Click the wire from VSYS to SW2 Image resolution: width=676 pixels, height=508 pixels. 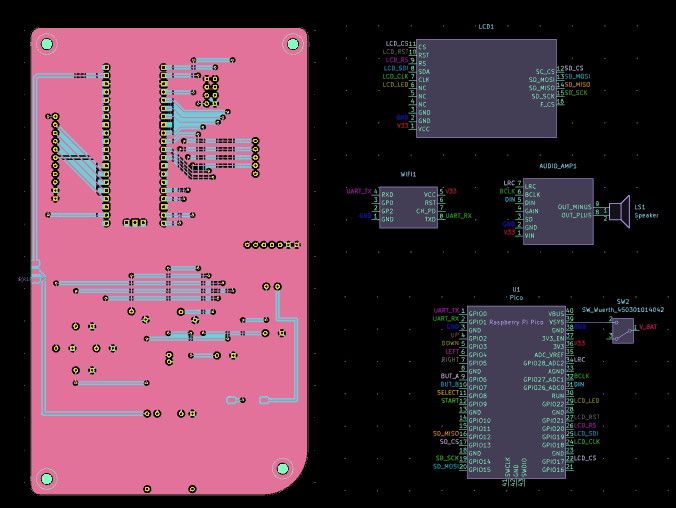592,322
